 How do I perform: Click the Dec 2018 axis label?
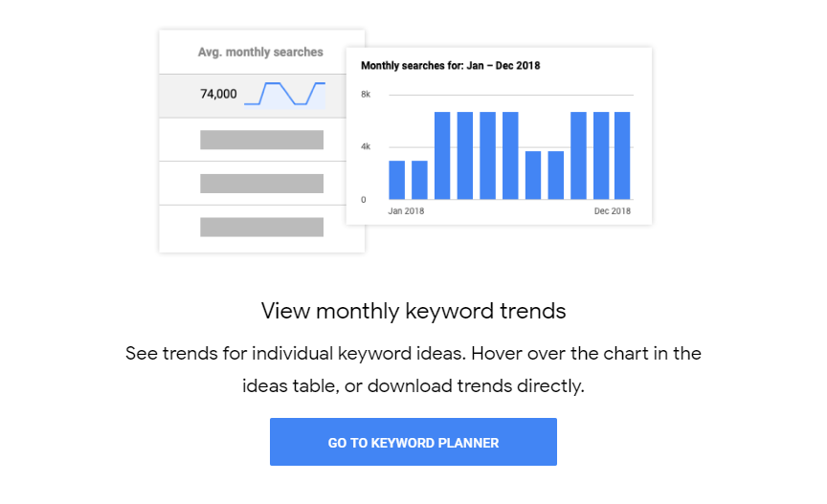coord(613,211)
